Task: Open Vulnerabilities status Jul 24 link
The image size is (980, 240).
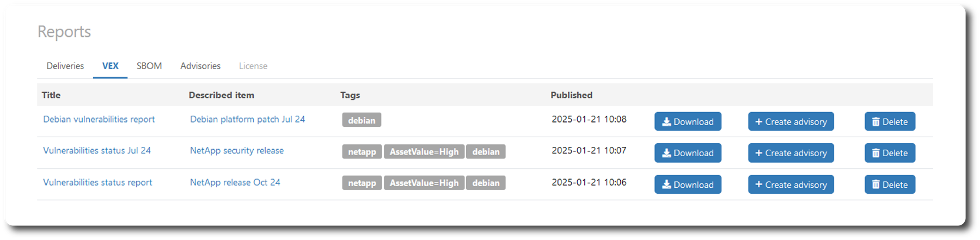Action: pyautogui.click(x=97, y=151)
